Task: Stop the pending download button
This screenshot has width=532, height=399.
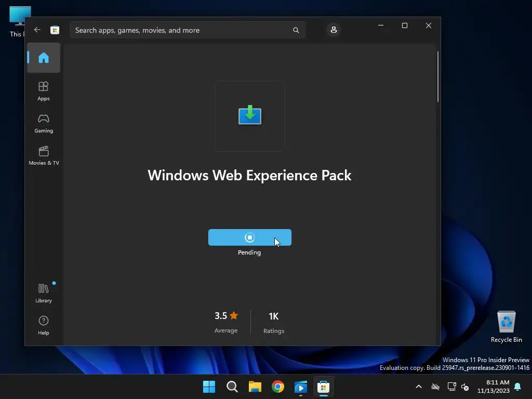Action: (x=250, y=237)
